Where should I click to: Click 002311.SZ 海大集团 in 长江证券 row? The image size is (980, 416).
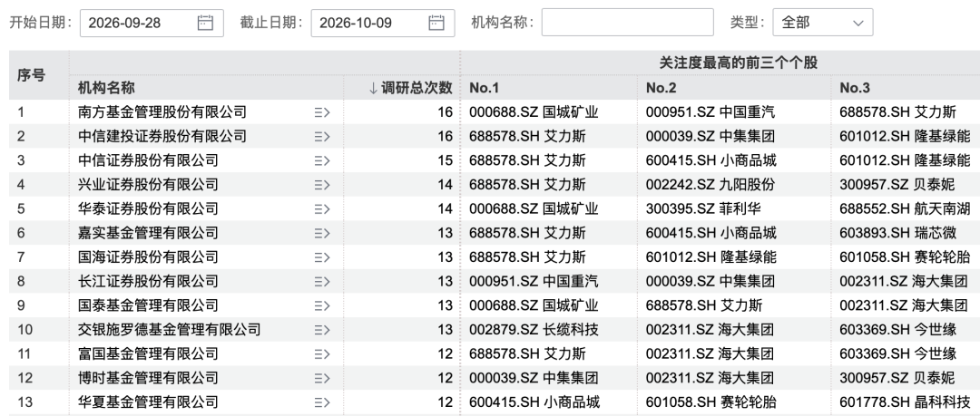tap(904, 281)
